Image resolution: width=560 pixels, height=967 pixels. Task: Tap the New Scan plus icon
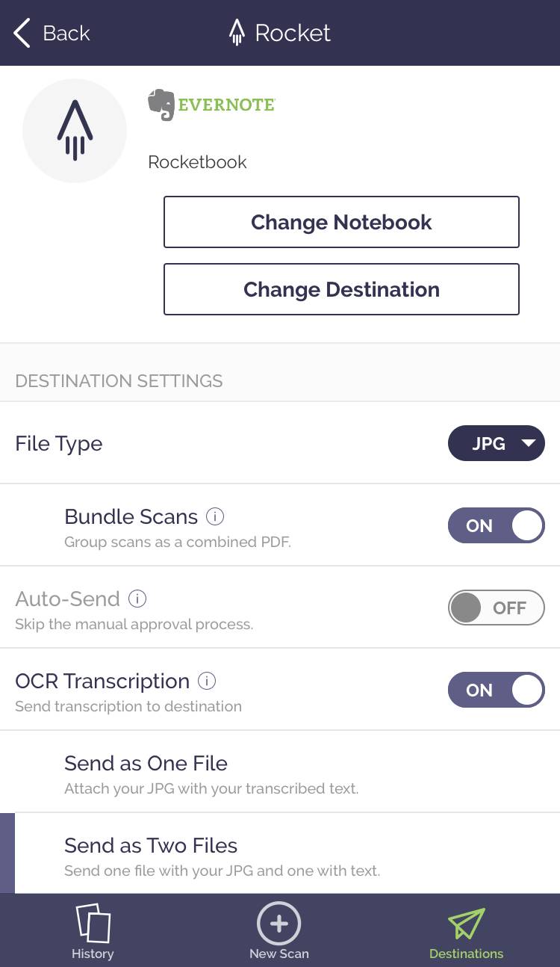[279, 924]
